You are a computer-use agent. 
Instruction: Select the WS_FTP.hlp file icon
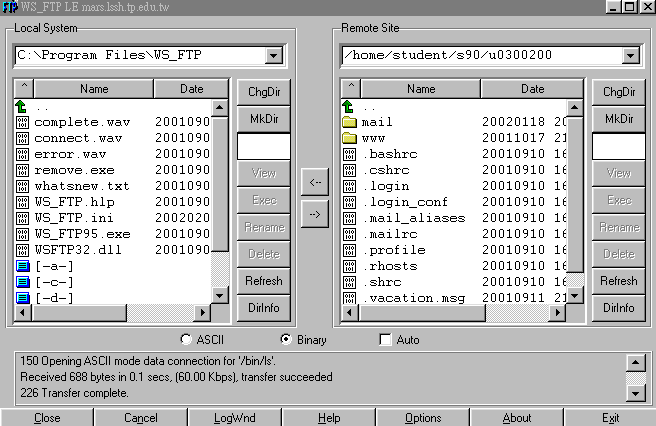point(22,202)
